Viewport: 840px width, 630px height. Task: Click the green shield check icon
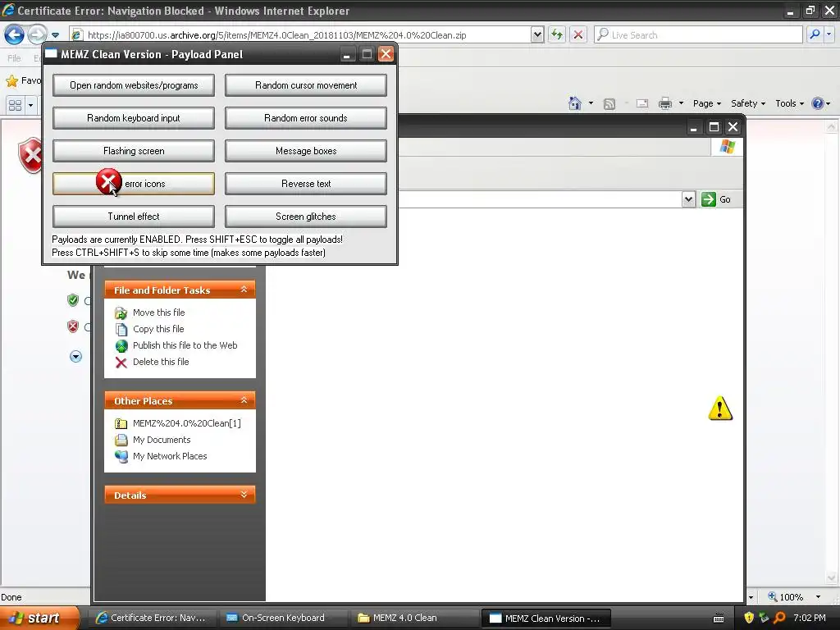pos(73,300)
